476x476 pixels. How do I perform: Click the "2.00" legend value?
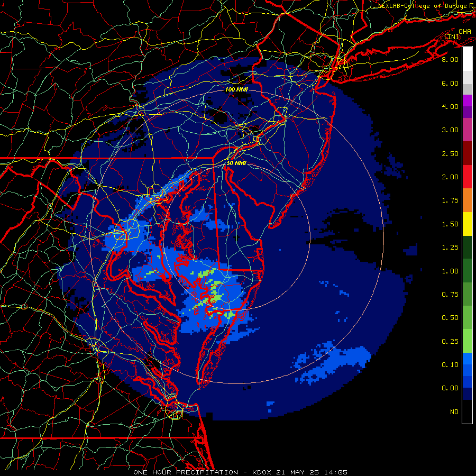(450, 177)
